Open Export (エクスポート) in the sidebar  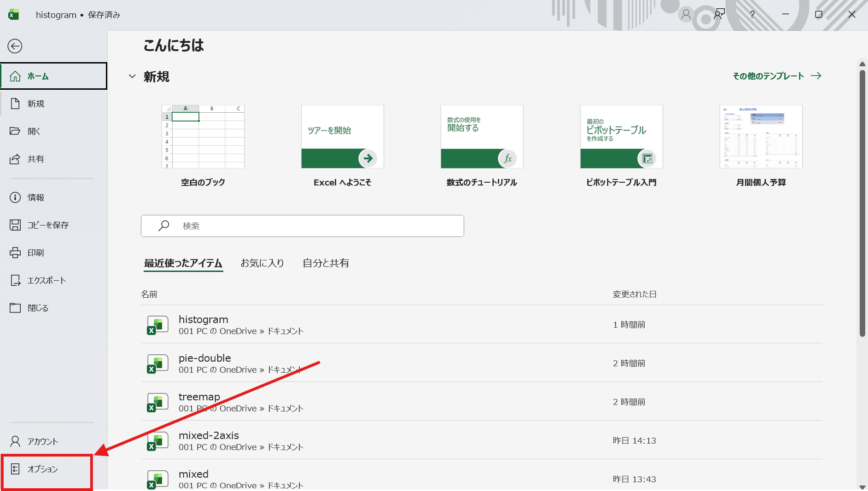point(46,280)
